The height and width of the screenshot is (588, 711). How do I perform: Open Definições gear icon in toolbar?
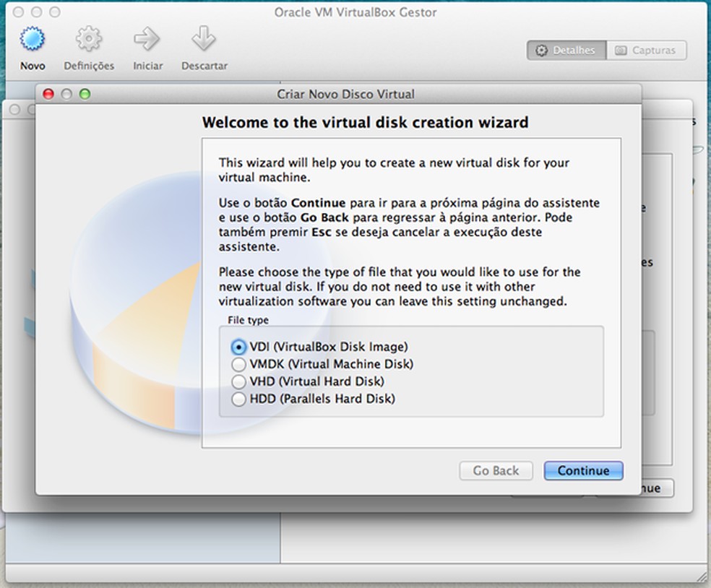pos(88,39)
